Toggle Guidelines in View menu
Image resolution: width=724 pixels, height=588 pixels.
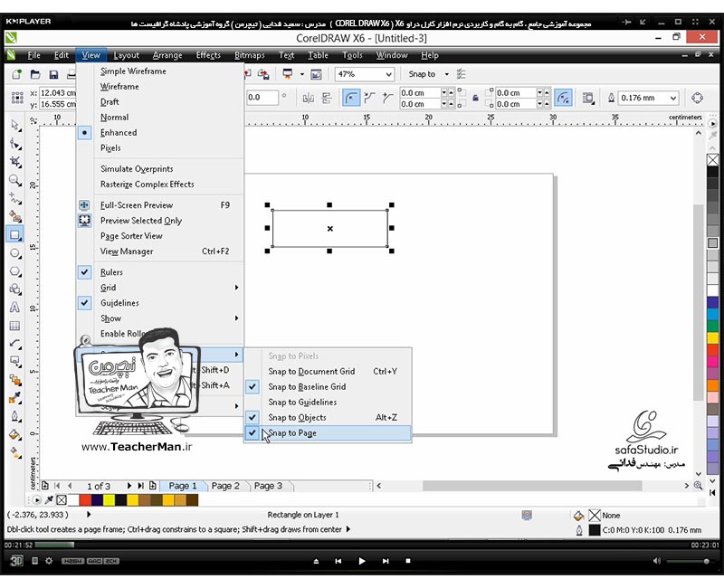[160, 303]
